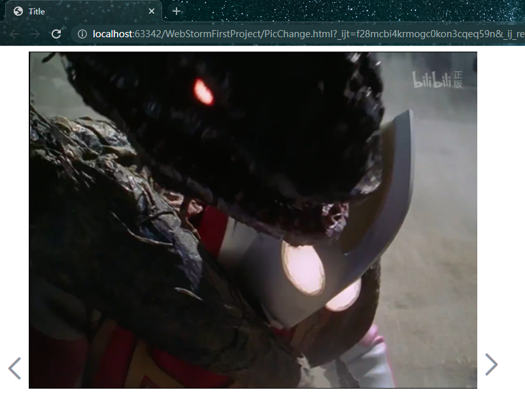Image resolution: width=525 pixels, height=420 pixels.
Task: Advance to the next picture with right chevron
Action: click(x=492, y=364)
